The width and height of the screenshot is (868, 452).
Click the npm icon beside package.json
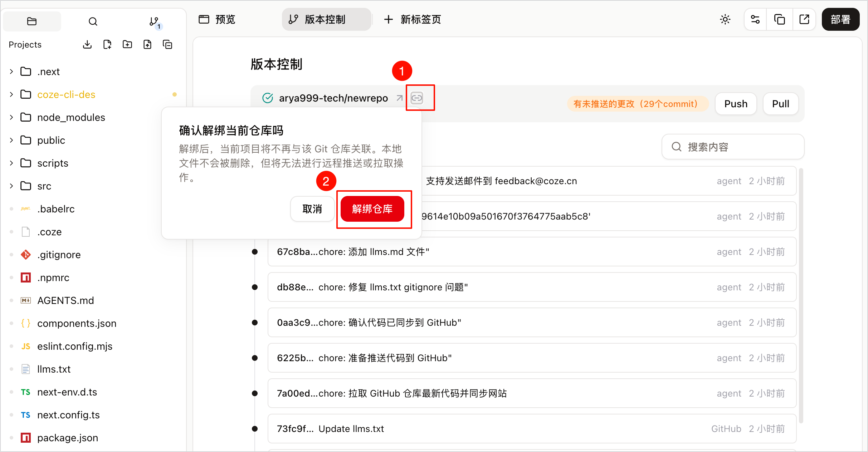pos(26,438)
